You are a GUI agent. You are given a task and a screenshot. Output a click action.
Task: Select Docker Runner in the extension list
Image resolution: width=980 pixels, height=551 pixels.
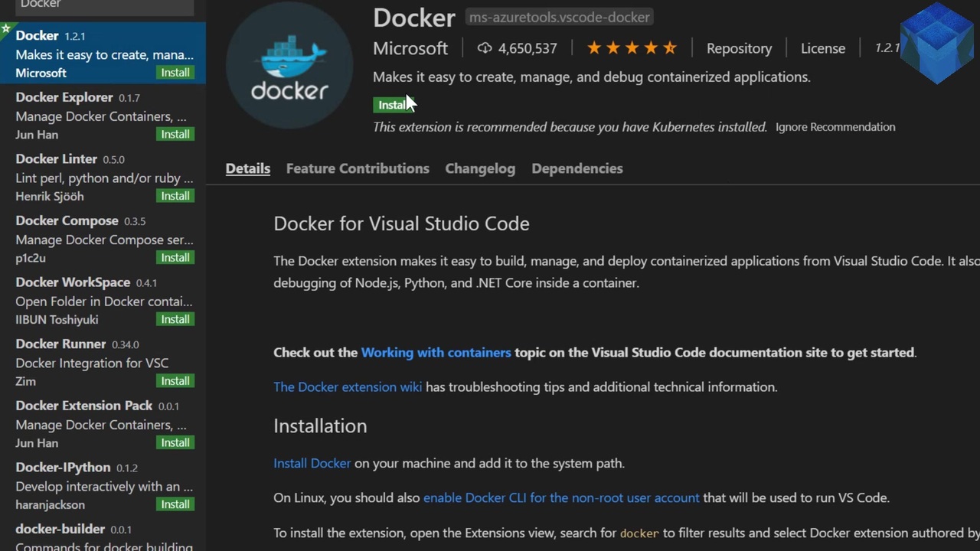click(x=103, y=362)
